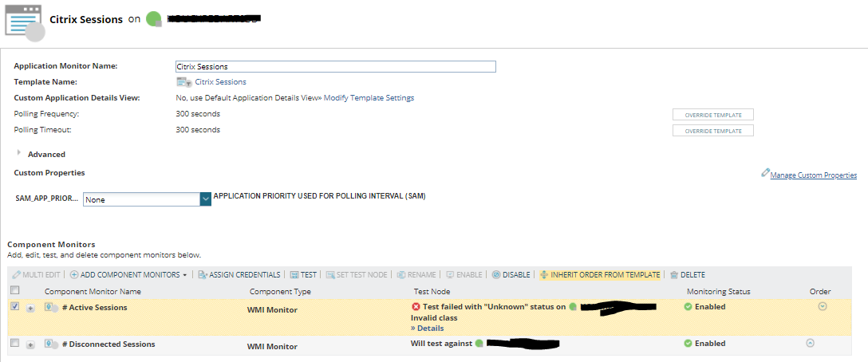Image resolution: width=868 pixels, height=362 pixels.
Task: Click the Multi Edit toolbar item
Action: [36, 274]
